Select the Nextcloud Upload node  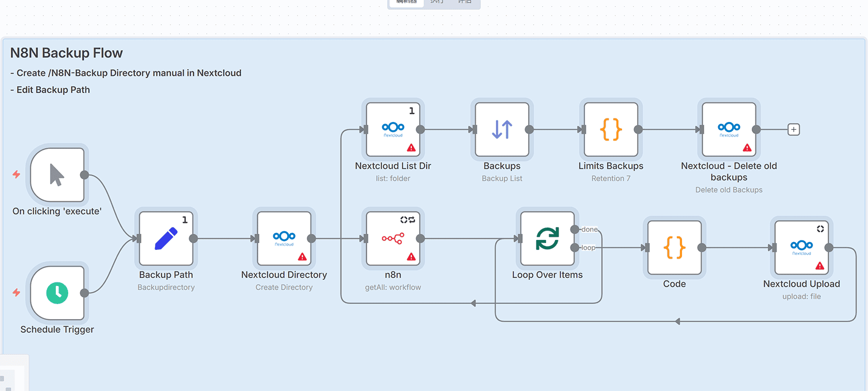pyautogui.click(x=801, y=247)
